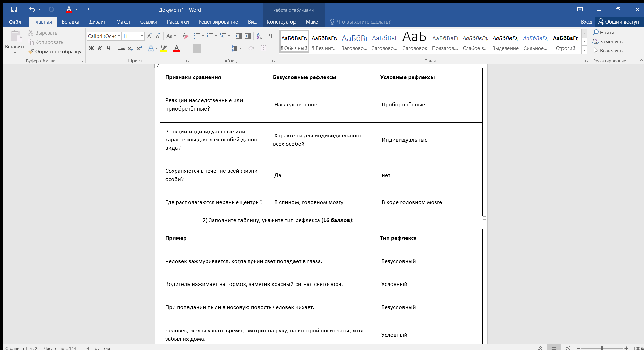Image resolution: width=644 pixels, height=350 pixels.
Task: Click Format Painter brush
Action: pyautogui.click(x=55, y=51)
